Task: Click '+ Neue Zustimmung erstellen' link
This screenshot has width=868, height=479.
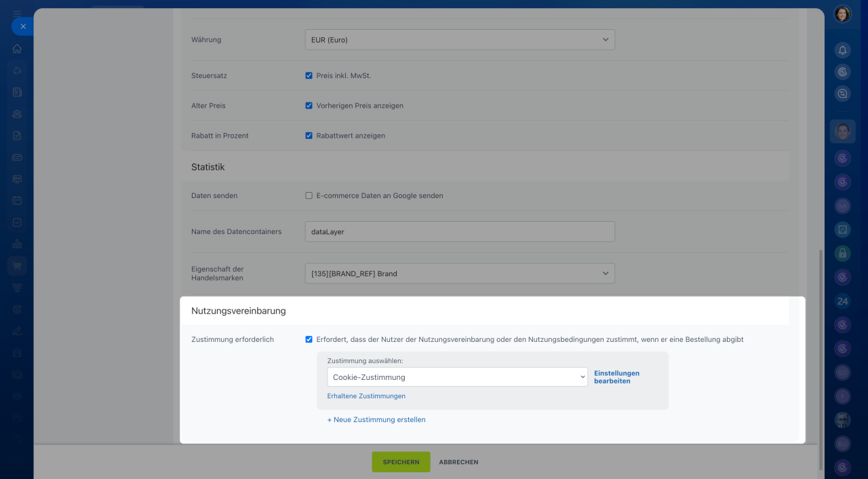Action: 376,420
